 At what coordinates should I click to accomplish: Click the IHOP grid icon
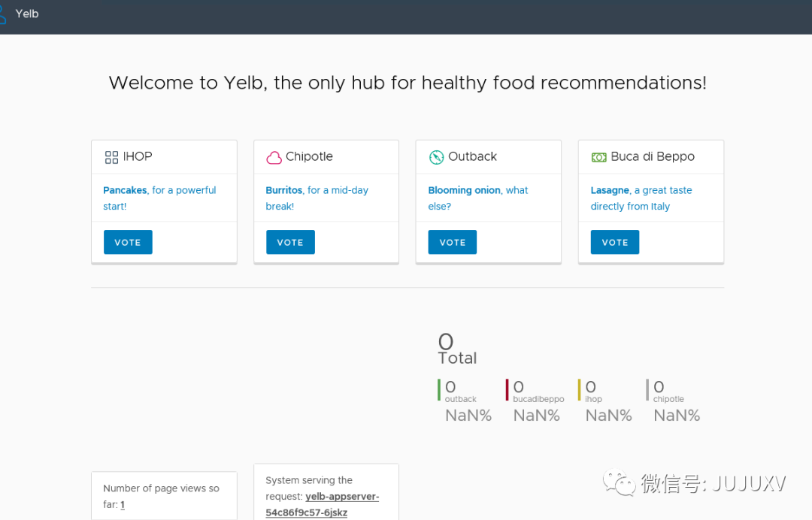111,157
